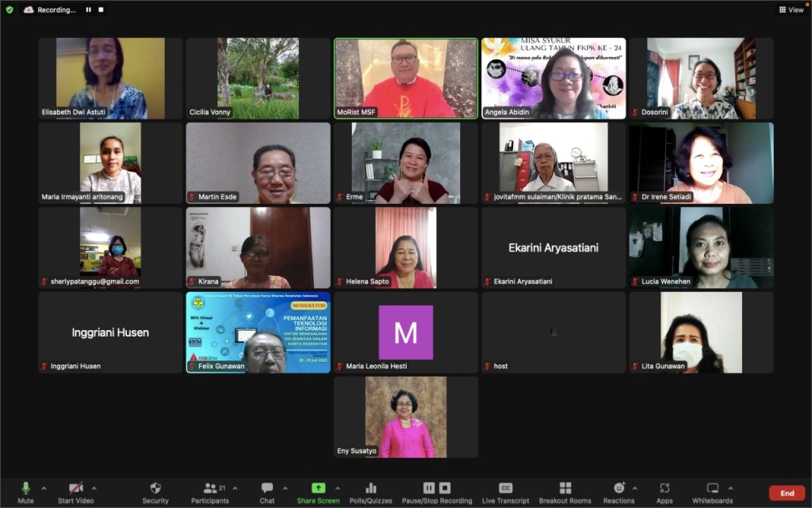Open the Reactions menu
This screenshot has width=812, height=508.
pos(619,488)
